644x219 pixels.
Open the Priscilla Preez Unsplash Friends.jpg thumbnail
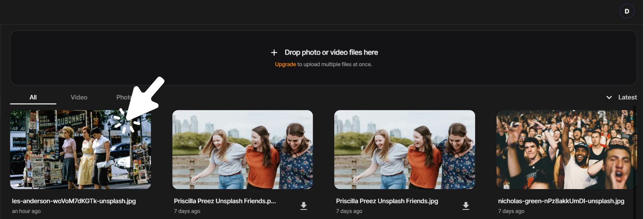click(404, 150)
